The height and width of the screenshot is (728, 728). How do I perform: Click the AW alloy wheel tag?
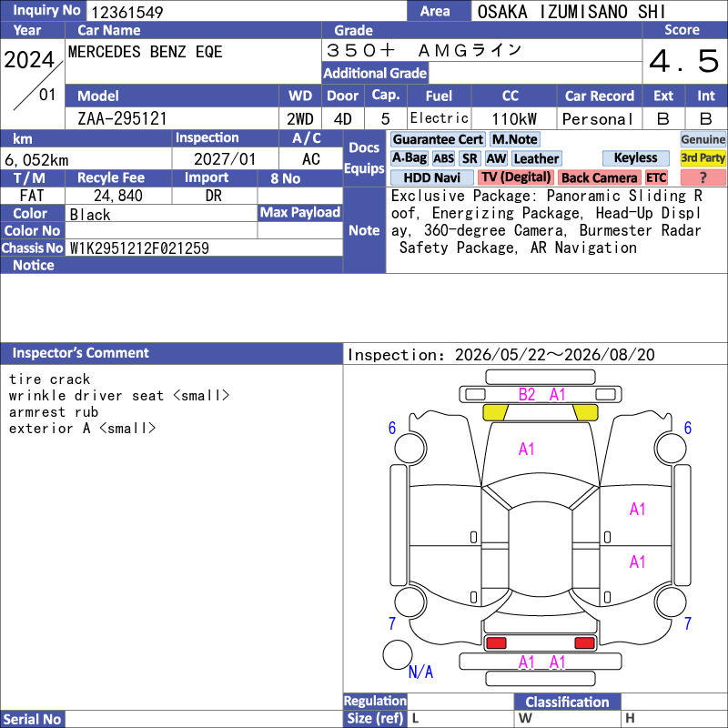496,158
